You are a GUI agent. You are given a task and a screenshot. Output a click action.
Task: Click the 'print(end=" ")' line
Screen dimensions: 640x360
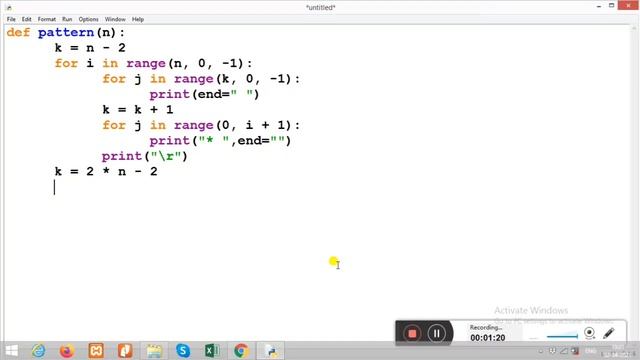click(x=204, y=95)
